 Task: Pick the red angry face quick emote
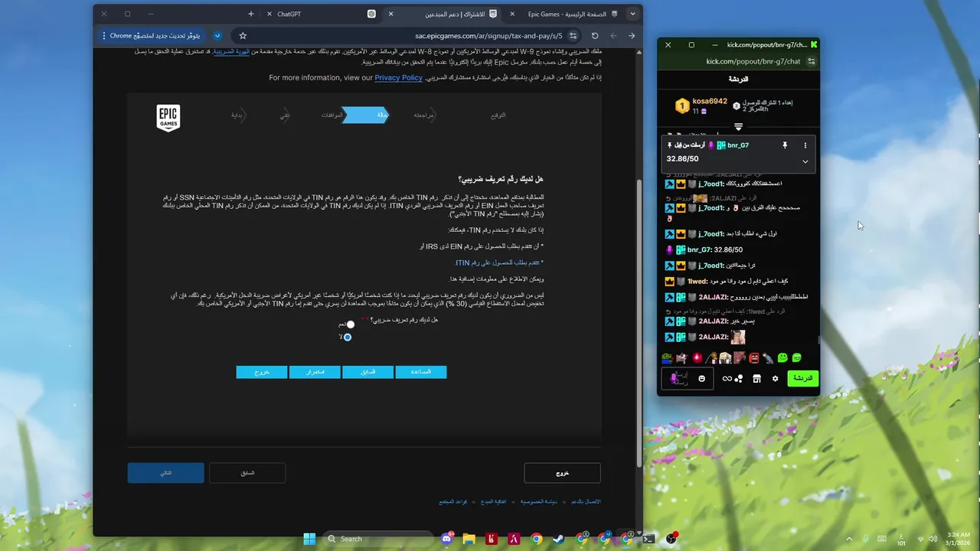click(x=754, y=357)
